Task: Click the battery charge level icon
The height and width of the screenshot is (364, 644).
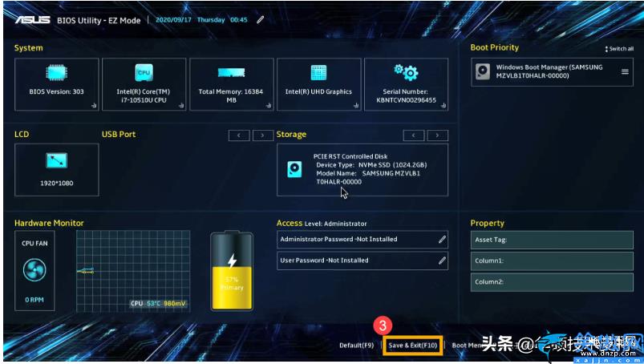Action: pos(232,271)
